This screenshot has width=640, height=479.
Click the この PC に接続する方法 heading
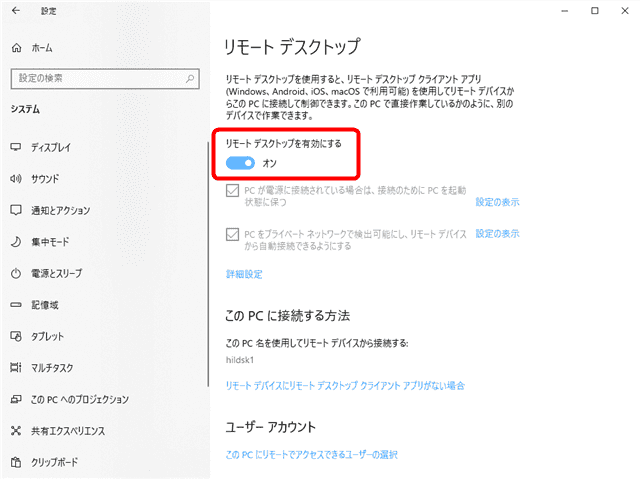click(x=288, y=315)
